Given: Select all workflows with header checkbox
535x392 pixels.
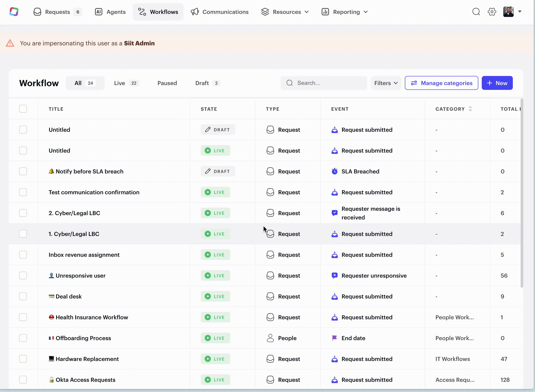Looking at the screenshot, I should click(23, 109).
